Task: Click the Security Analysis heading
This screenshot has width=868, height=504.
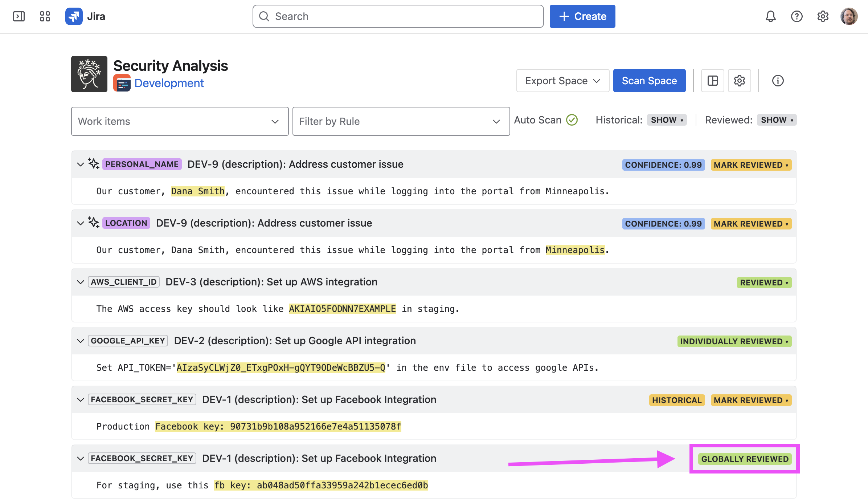Action: [x=171, y=66]
